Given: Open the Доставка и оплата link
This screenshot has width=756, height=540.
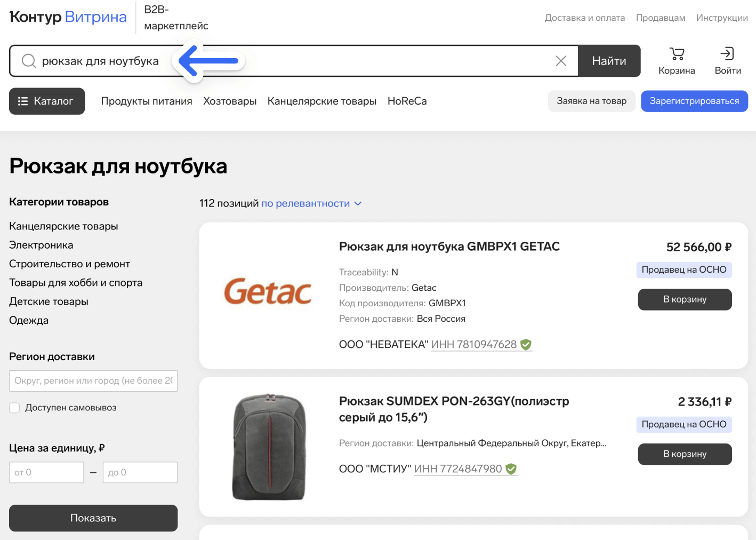Looking at the screenshot, I should 585,18.
